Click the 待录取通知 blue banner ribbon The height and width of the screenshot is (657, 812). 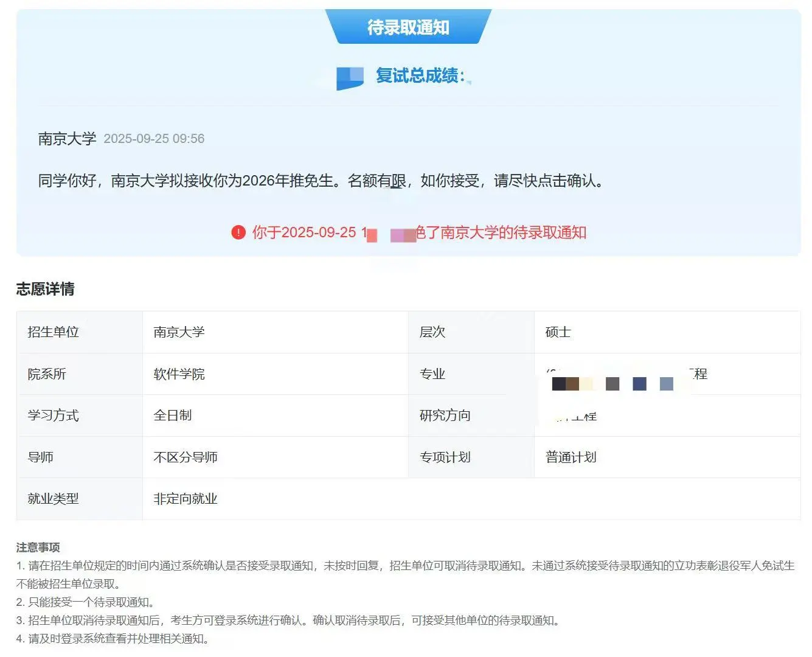point(406,27)
